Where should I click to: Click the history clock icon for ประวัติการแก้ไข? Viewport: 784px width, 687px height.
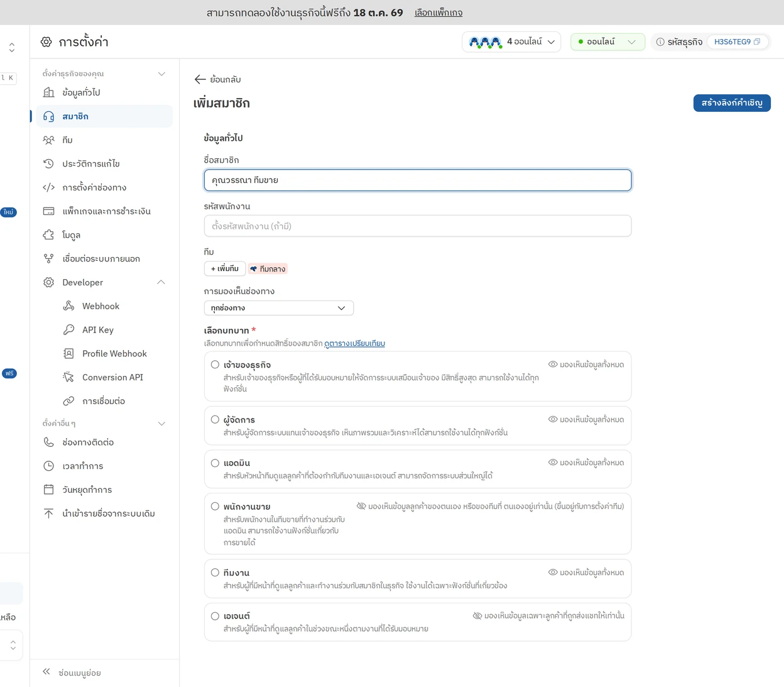pyautogui.click(x=48, y=163)
